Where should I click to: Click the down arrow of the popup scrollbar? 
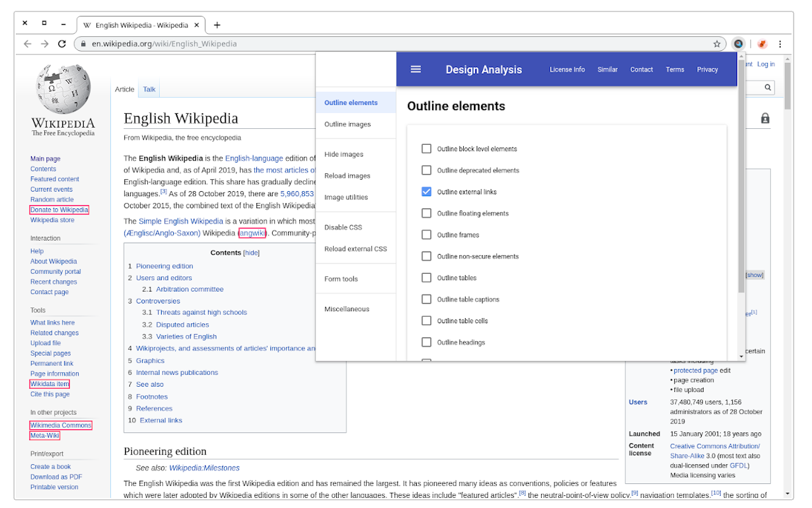pyautogui.click(x=742, y=356)
